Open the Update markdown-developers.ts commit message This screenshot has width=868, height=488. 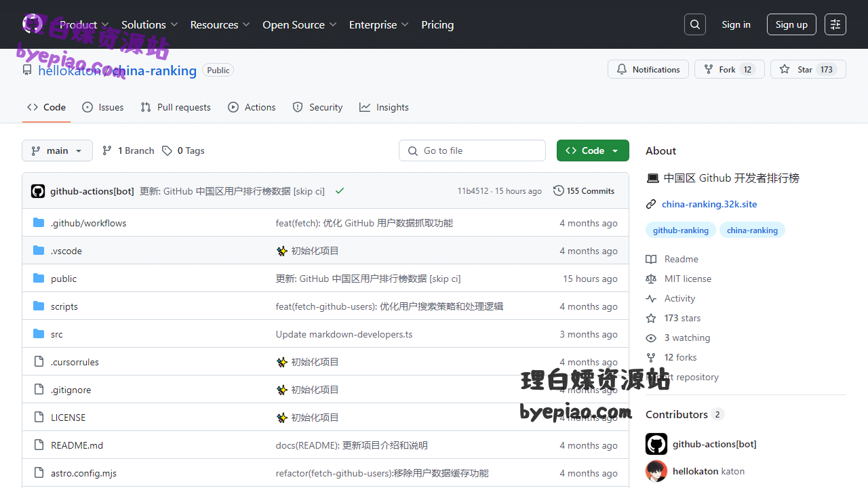(344, 334)
